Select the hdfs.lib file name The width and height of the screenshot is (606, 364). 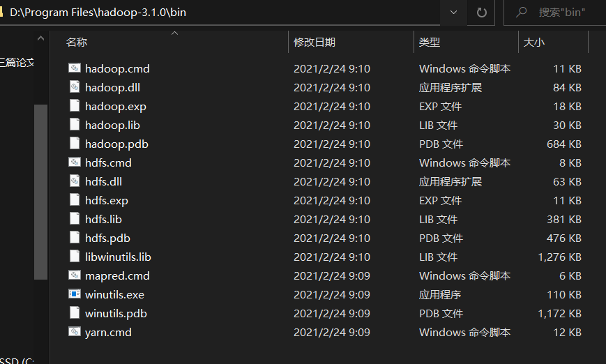tap(104, 219)
